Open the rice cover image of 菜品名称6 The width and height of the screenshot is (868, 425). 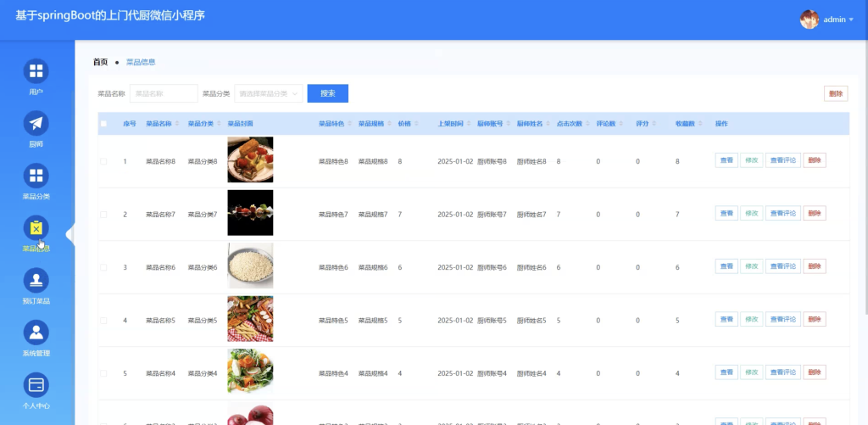[250, 266]
